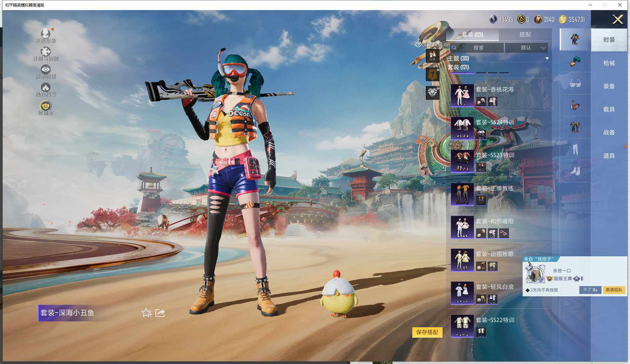
Task: Select the headwear hair category icon
Action: click(575, 61)
